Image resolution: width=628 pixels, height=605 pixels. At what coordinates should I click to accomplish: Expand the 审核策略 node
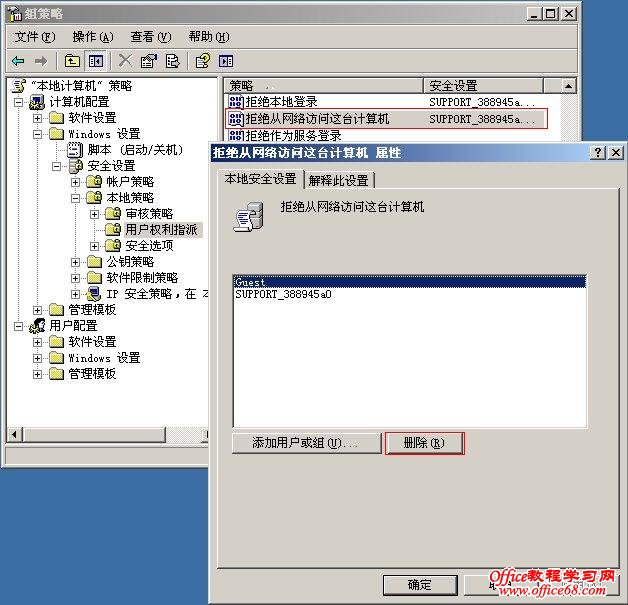(x=95, y=214)
